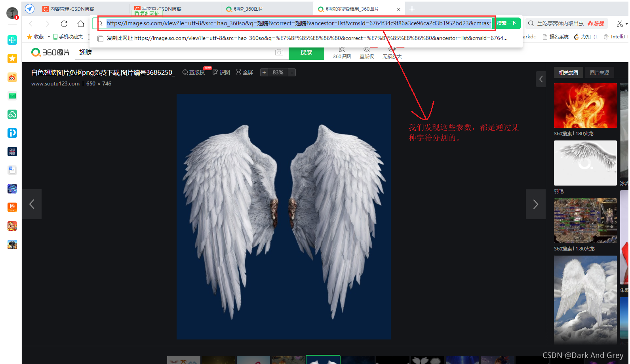Click the green 复制网址 copy tooltip
This screenshot has height=364, width=630.
click(x=147, y=13)
